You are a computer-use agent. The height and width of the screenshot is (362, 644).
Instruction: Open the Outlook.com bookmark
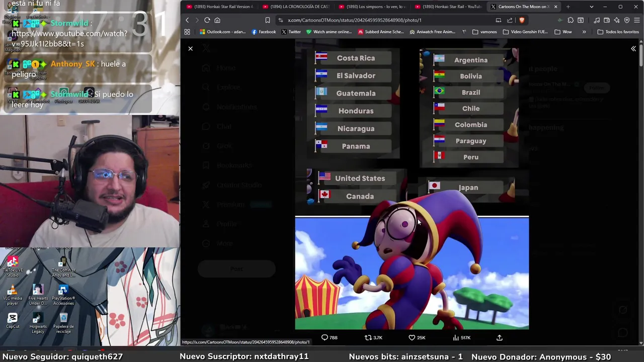(222, 32)
